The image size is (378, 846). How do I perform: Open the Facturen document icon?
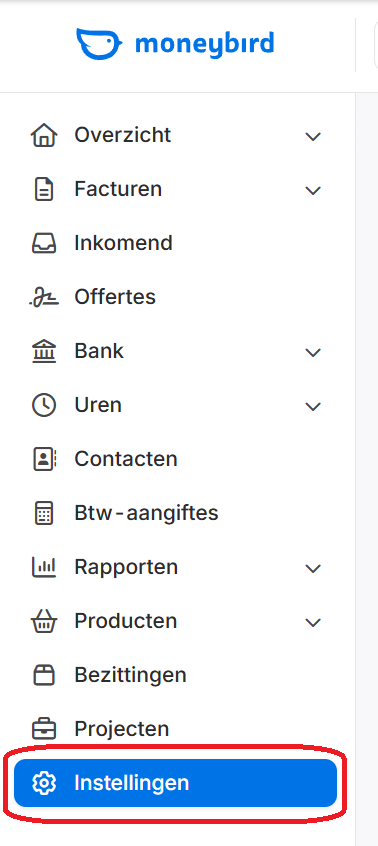[x=44, y=189]
